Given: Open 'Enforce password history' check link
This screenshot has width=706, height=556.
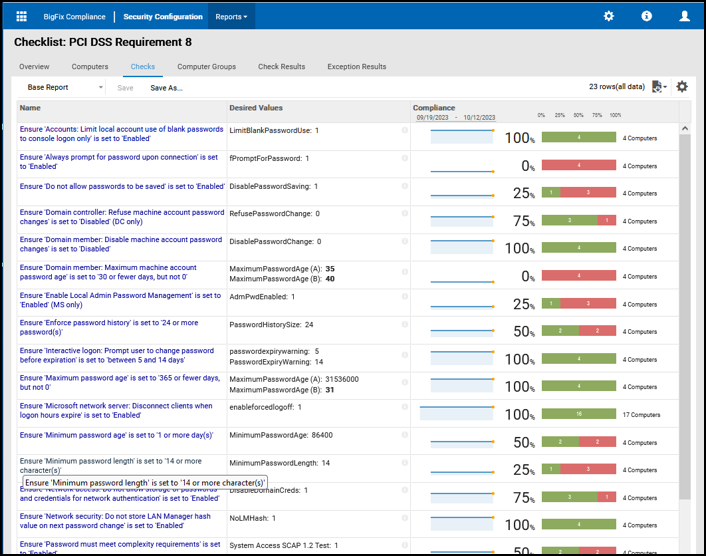Looking at the screenshot, I should click(x=109, y=323).
